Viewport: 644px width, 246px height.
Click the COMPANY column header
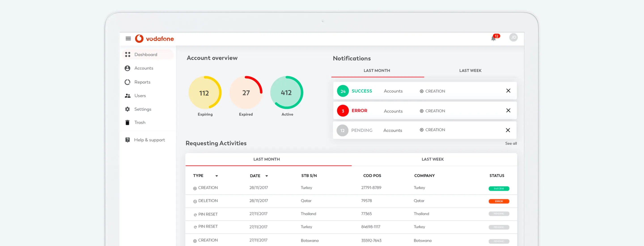[424, 176]
